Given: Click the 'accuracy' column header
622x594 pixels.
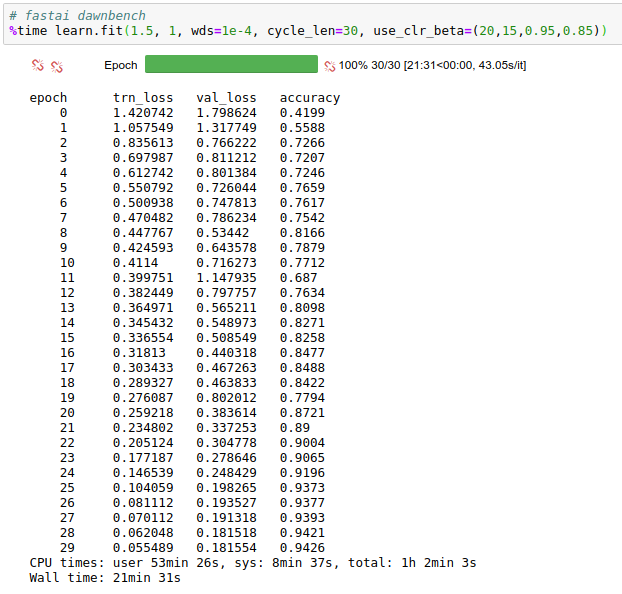Looking at the screenshot, I should click(310, 98).
